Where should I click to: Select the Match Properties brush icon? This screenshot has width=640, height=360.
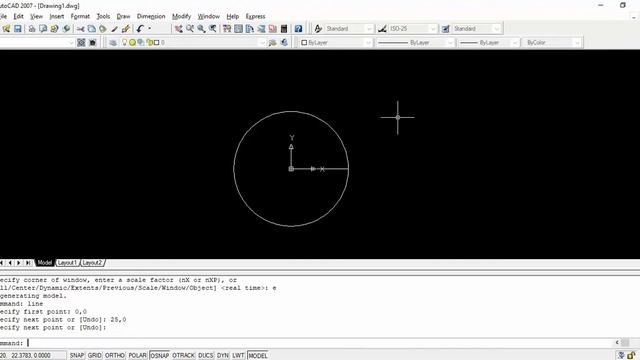click(114, 29)
